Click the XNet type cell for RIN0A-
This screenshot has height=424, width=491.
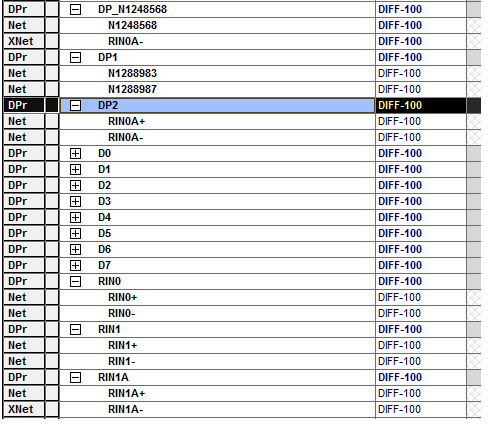[24, 41]
